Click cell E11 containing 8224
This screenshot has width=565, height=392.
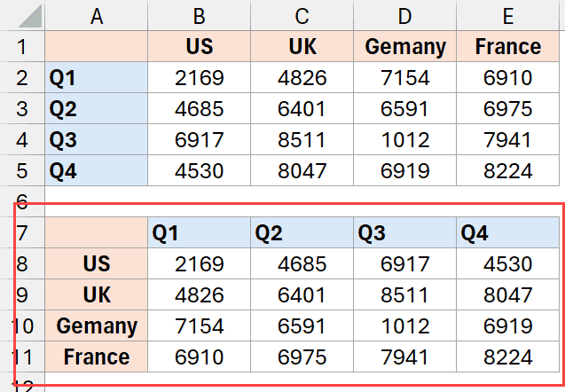click(507, 357)
